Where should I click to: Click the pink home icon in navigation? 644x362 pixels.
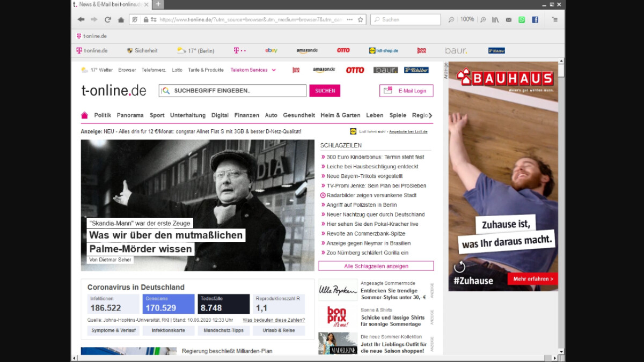[84, 115]
